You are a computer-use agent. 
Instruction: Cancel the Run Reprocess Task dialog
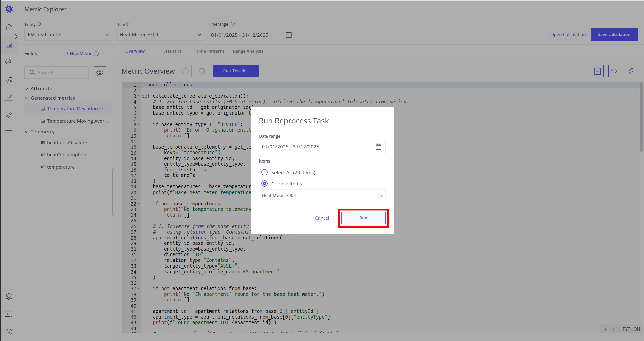(322, 218)
